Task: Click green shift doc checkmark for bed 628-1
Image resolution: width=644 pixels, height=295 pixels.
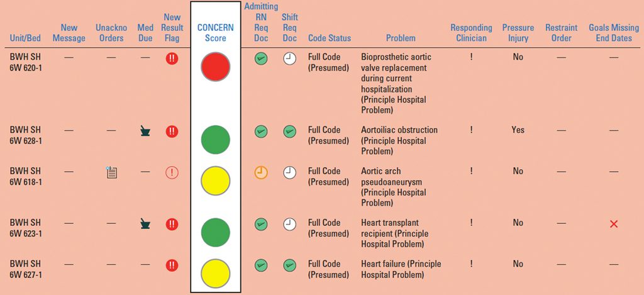Action: [x=289, y=131]
